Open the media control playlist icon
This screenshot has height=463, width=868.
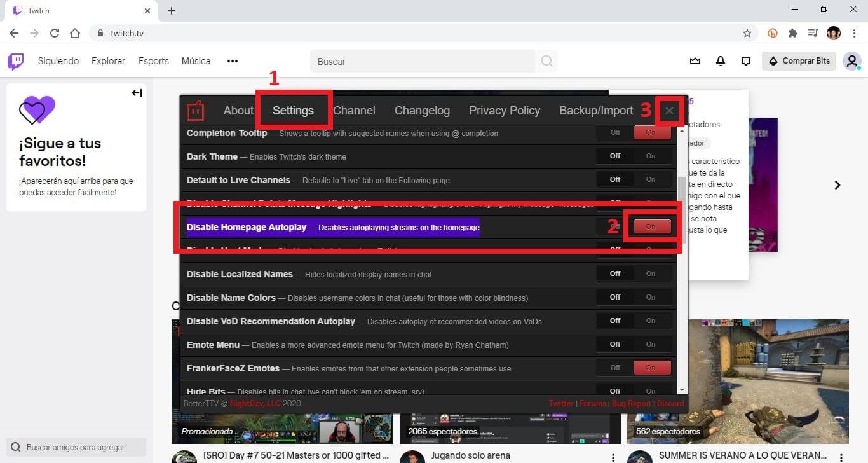[x=813, y=33]
